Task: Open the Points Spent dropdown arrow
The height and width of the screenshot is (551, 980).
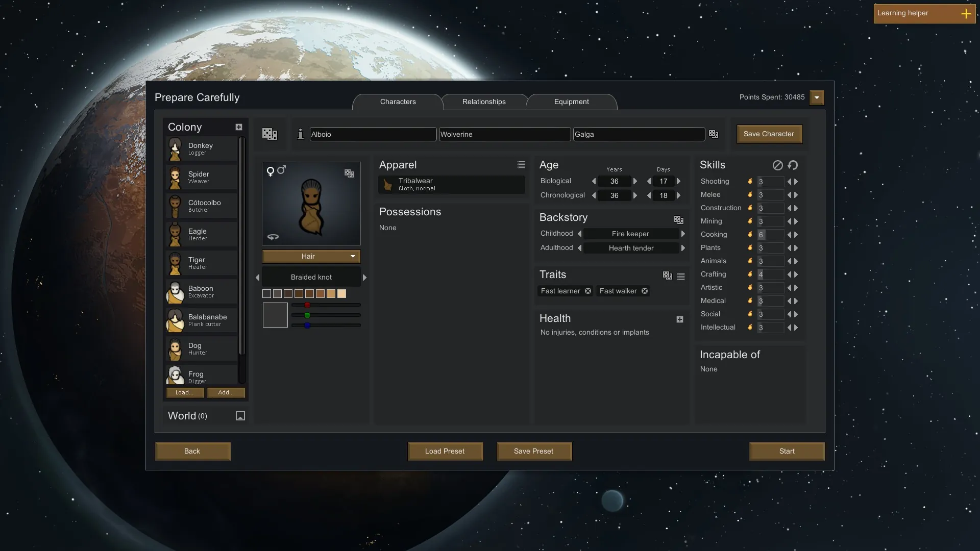Action: tap(817, 97)
